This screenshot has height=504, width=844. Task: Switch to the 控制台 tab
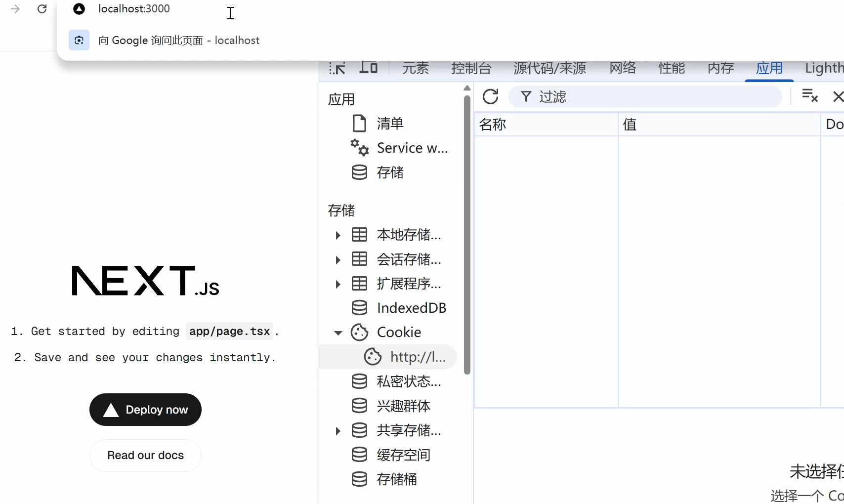pos(471,68)
